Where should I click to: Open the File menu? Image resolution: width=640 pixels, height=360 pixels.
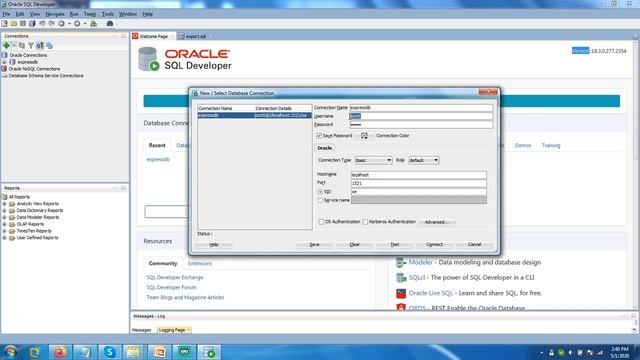(x=6, y=14)
